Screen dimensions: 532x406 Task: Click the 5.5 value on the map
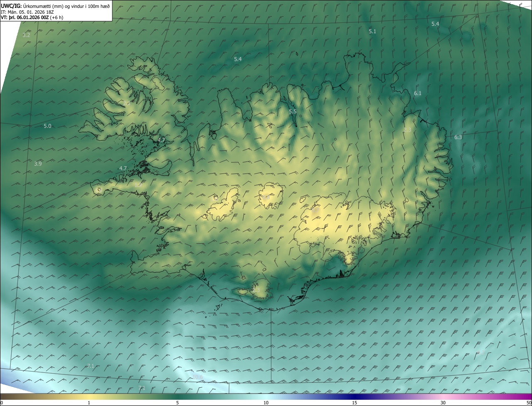click(x=293, y=112)
